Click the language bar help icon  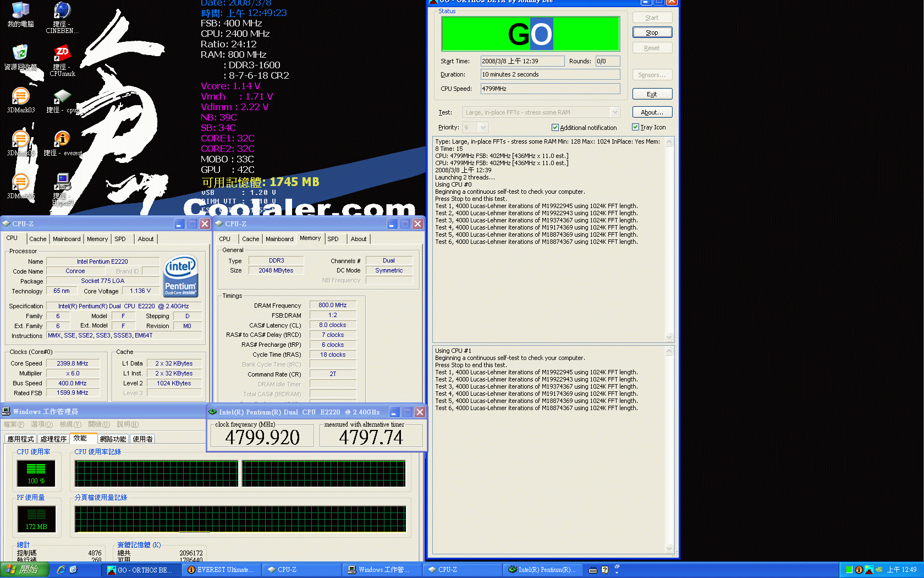(604, 570)
